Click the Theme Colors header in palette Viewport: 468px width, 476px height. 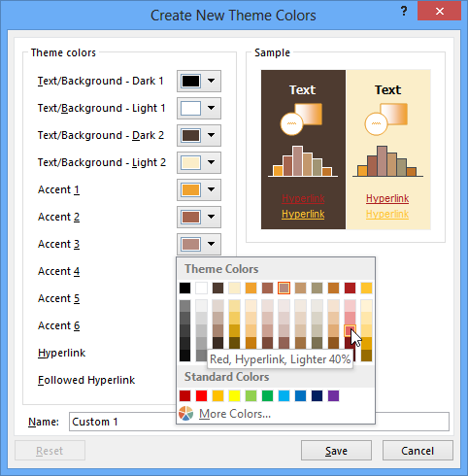(221, 269)
